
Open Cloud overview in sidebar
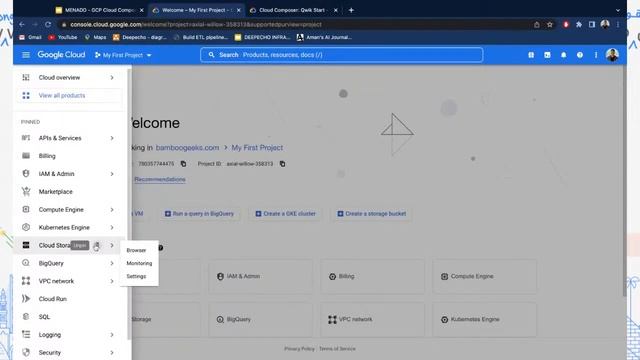click(59, 78)
